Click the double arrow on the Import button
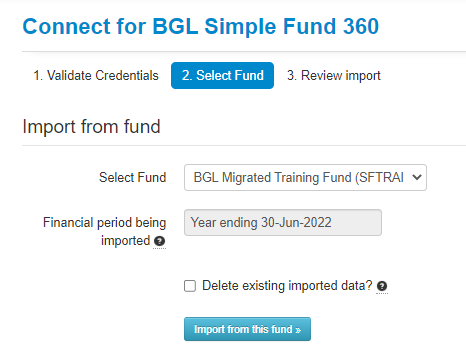The image size is (466, 361). (298, 330)
